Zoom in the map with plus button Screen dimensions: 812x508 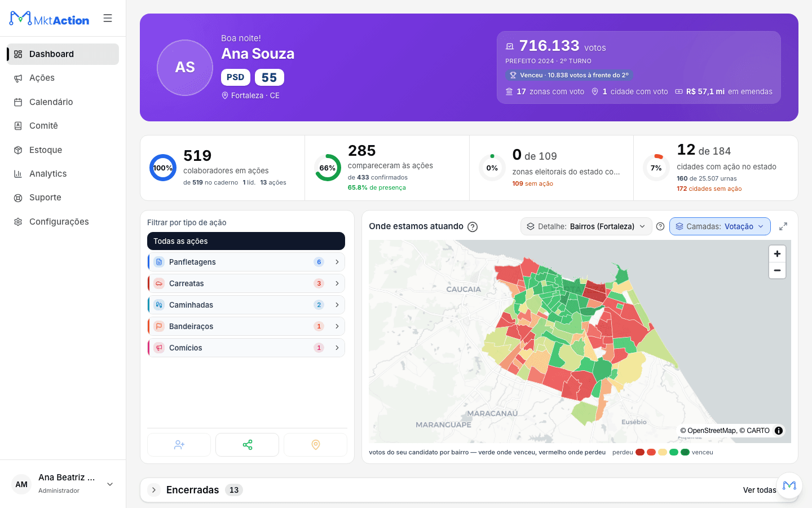777,254
